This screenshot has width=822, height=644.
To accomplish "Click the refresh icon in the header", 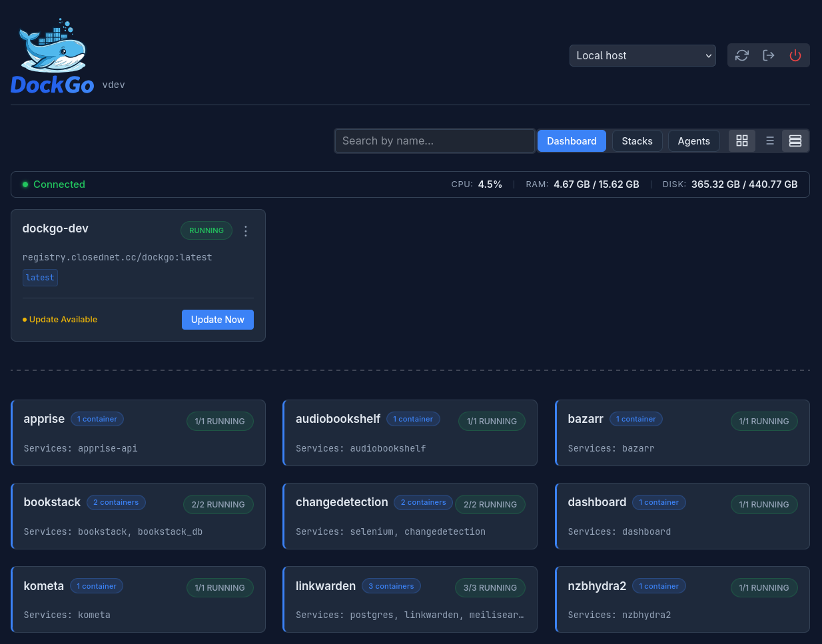I will 742,55.
